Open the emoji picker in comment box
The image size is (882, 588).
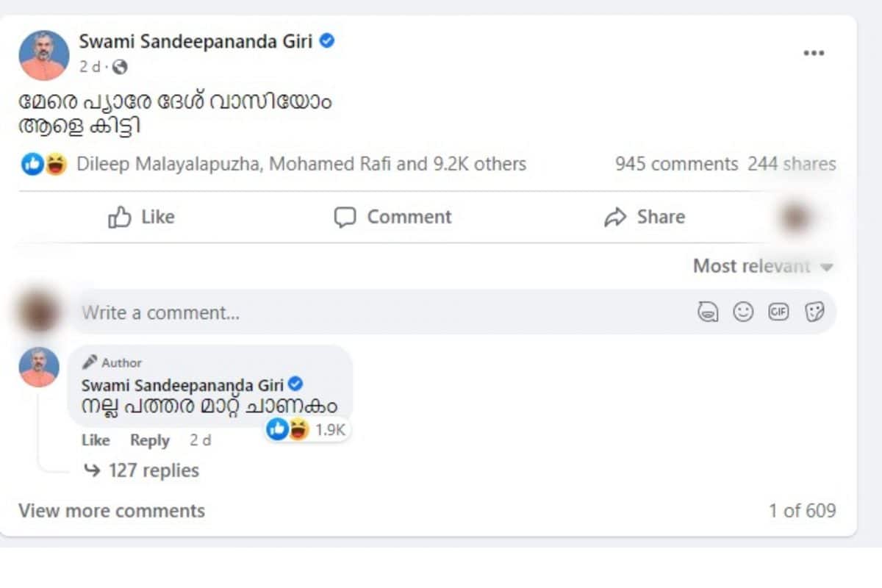[x=744, y=312]
